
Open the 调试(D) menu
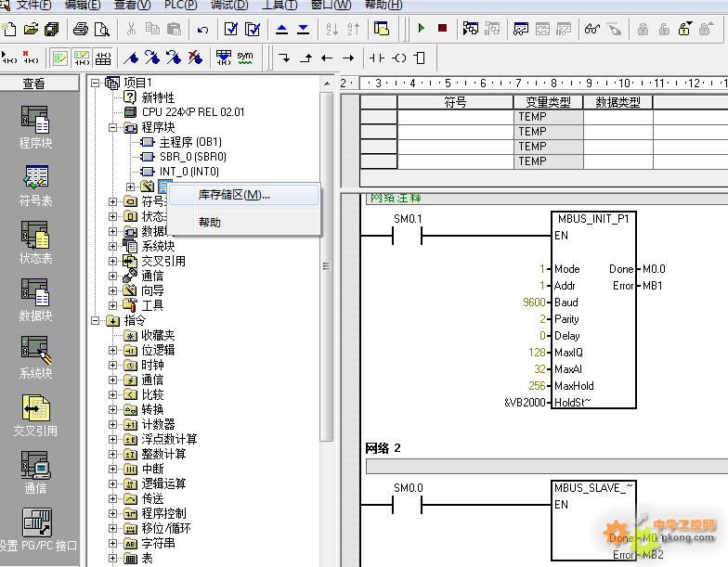coord(228,6)
